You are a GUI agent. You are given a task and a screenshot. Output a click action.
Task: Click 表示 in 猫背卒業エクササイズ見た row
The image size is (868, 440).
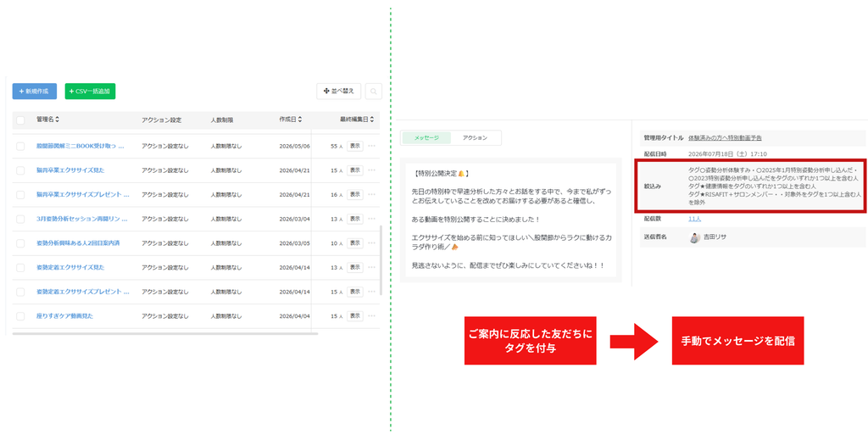(x=355, y=170)
